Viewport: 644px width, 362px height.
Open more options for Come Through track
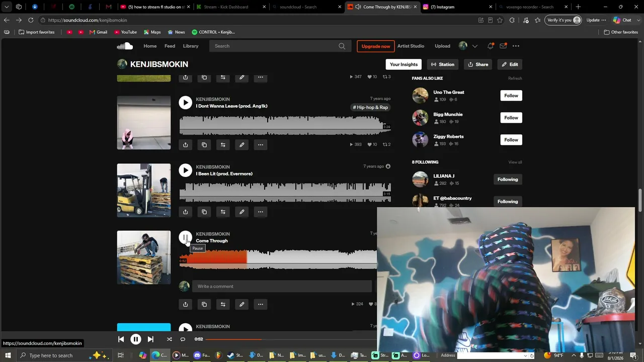pyautogui.click(x=261, y=304)
